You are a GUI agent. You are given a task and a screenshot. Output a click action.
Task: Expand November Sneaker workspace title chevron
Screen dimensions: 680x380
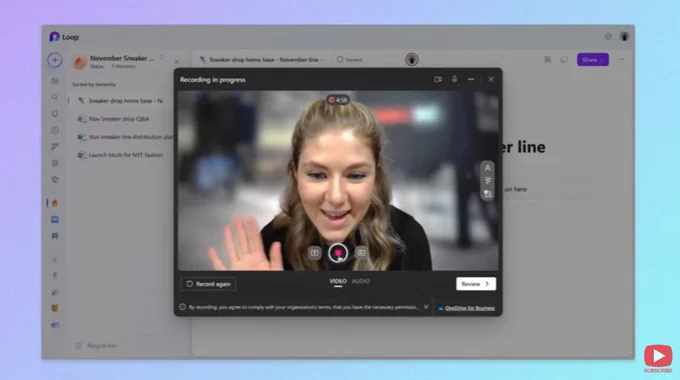[x=162, y=58]
